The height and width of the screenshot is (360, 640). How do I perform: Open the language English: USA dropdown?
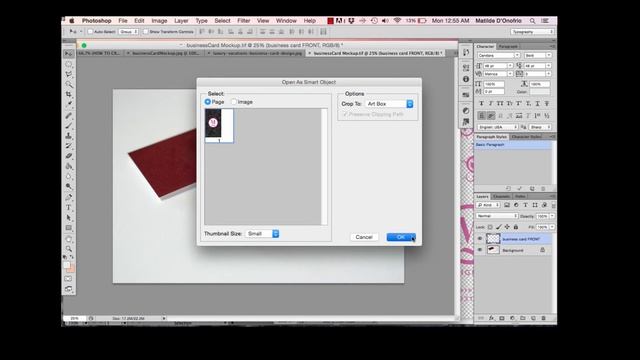coord(498,127)
